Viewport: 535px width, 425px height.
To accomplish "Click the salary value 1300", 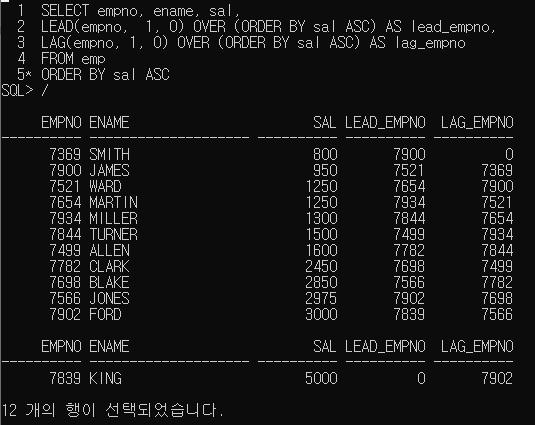I will tap(321, 218).
